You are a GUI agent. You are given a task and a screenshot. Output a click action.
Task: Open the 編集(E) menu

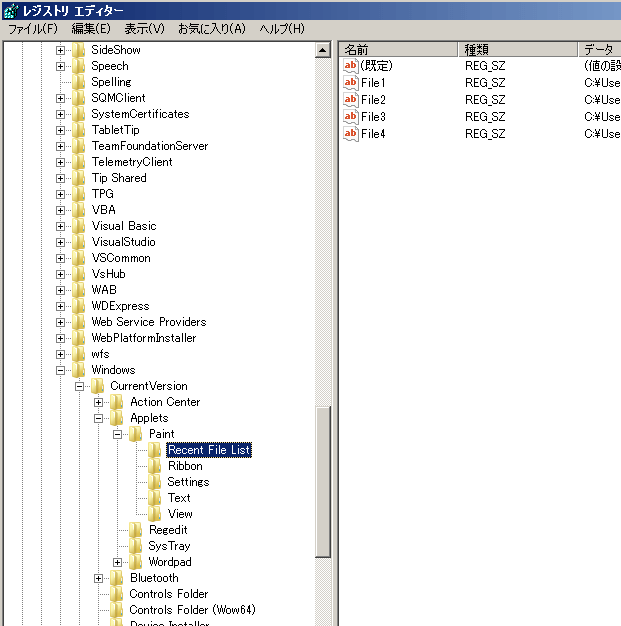click(91, 29)
